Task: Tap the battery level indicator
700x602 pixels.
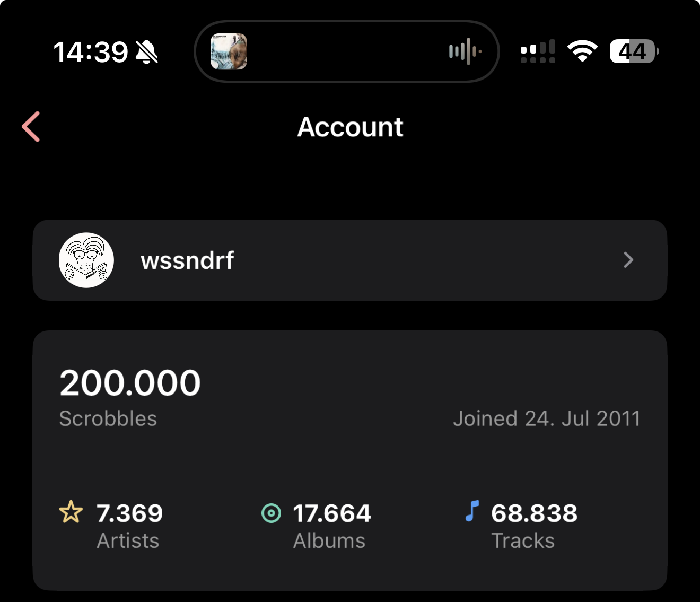Action: pyautogui.click(x=634, y=51)
